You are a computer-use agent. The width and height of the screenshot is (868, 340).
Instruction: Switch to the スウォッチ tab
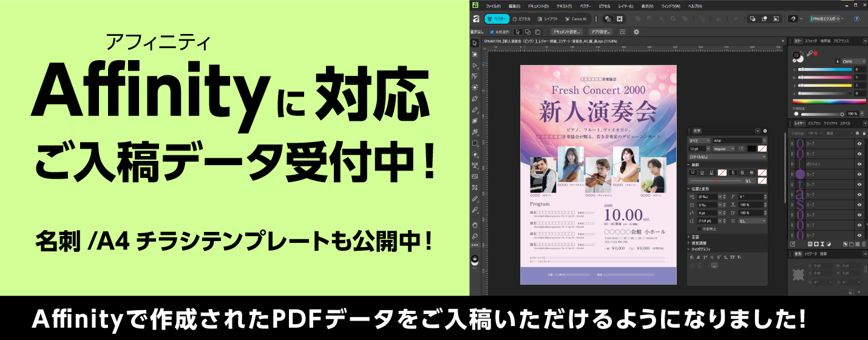click(810, 41)
